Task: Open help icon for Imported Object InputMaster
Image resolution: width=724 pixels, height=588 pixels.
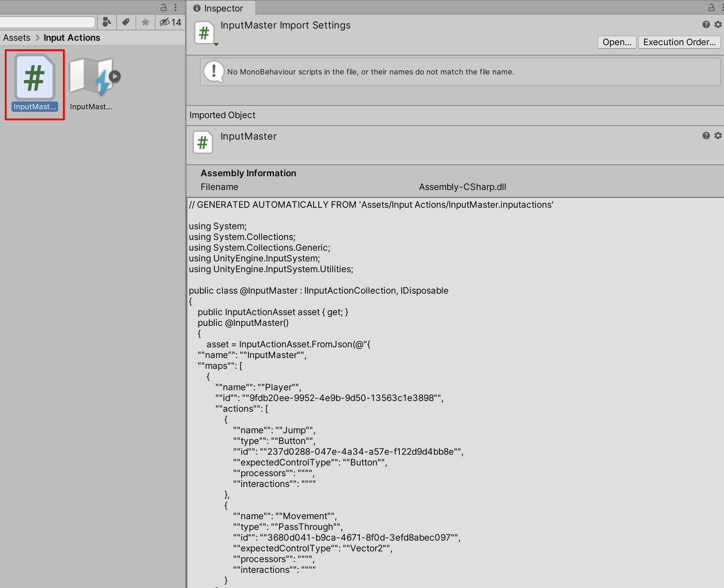Action: [706, 136]
